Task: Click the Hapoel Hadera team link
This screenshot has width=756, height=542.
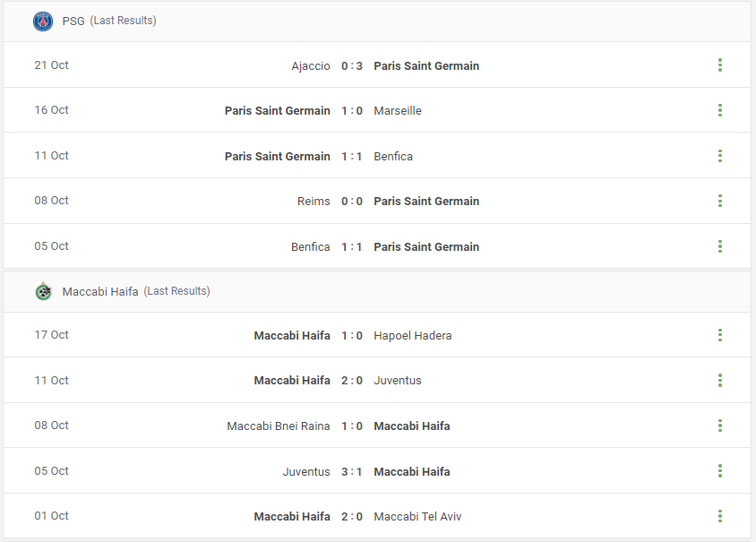Action: tap(413, 336)
